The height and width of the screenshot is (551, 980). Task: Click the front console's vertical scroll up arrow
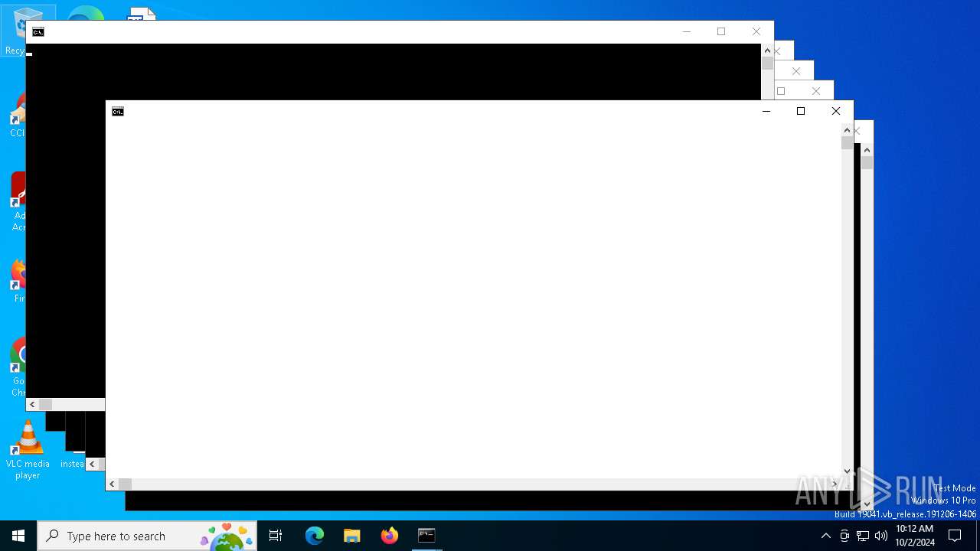tap(847, 130)
